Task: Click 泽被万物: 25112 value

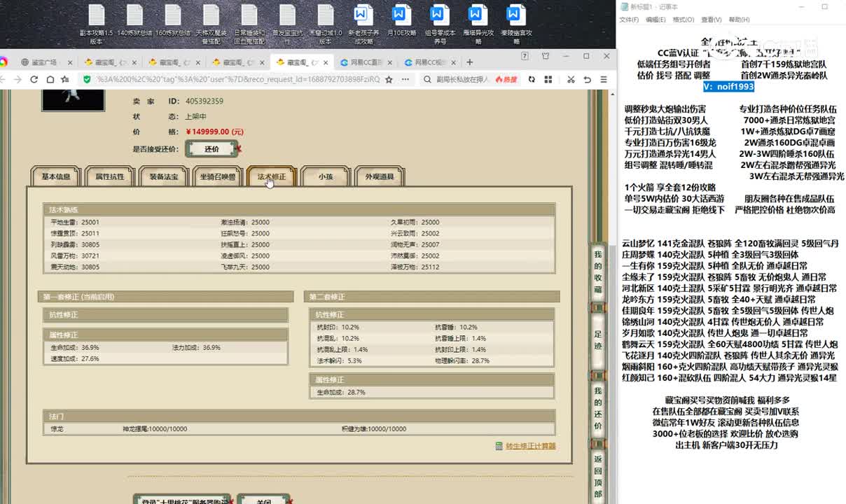Action: coord(415,267)
